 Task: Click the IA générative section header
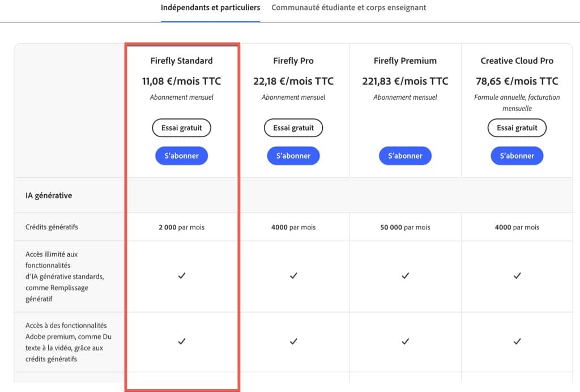pos(49,195)
